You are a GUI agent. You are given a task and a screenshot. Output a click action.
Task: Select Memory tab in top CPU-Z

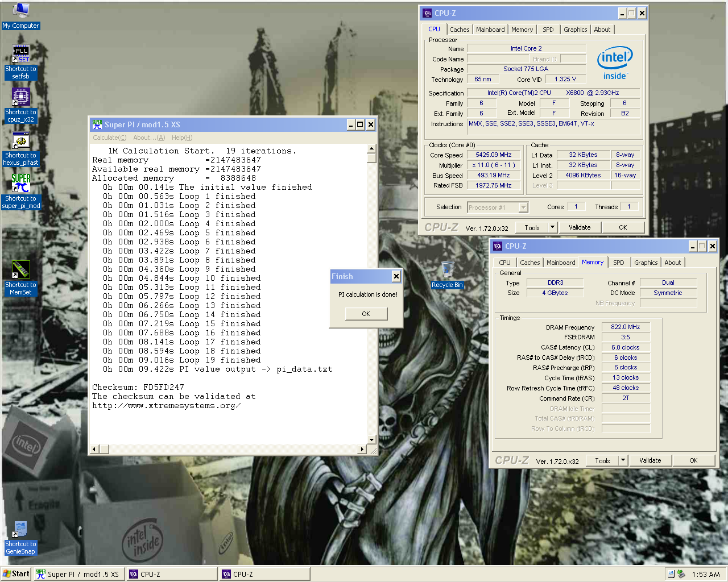pyautogui.click(x=522, y=30)
